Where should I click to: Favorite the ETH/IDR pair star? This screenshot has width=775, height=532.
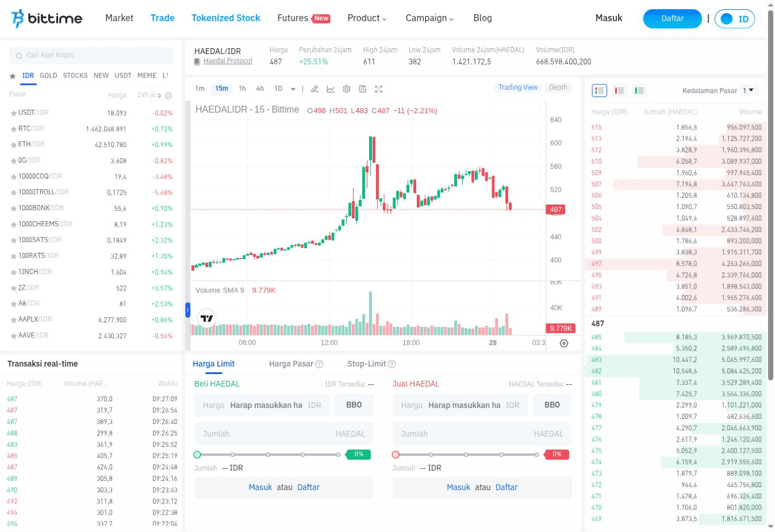[x=13, y=145]
